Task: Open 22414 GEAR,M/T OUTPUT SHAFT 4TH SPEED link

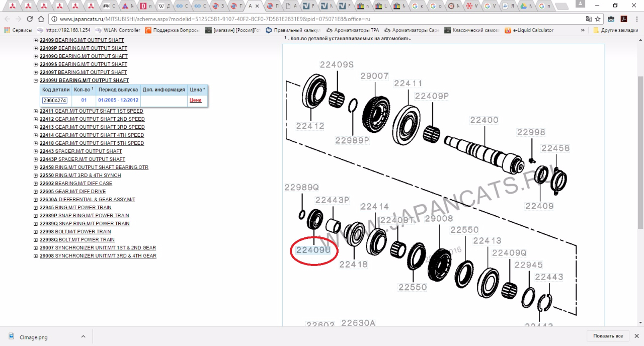Action: point(92,135)
